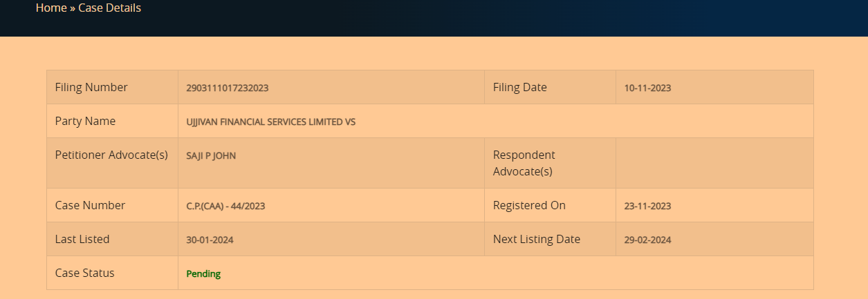Click the Party Name label

coord(85,121)
